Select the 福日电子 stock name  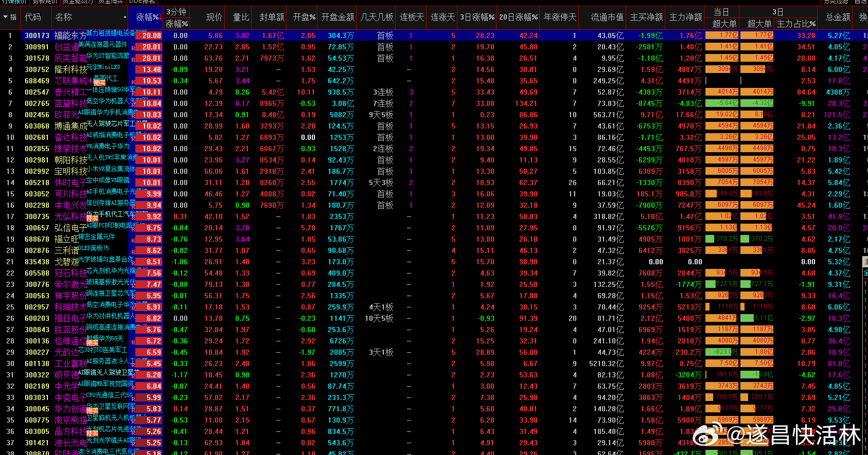(x=71, y=318)
